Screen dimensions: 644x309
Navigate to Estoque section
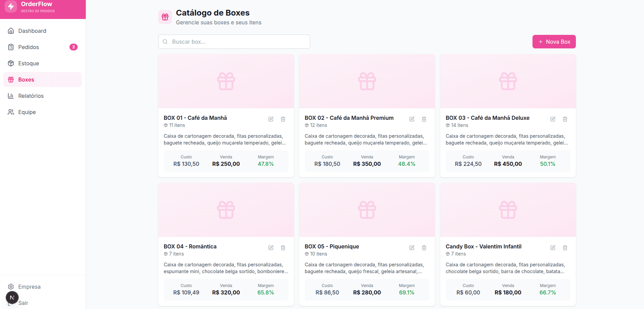[x=29, y=63]
